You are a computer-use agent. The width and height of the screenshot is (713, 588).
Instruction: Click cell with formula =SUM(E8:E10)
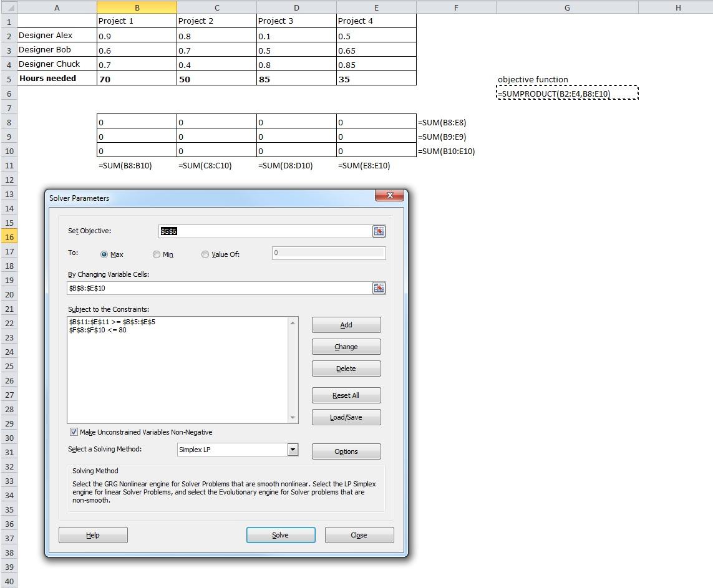(377, 165)
